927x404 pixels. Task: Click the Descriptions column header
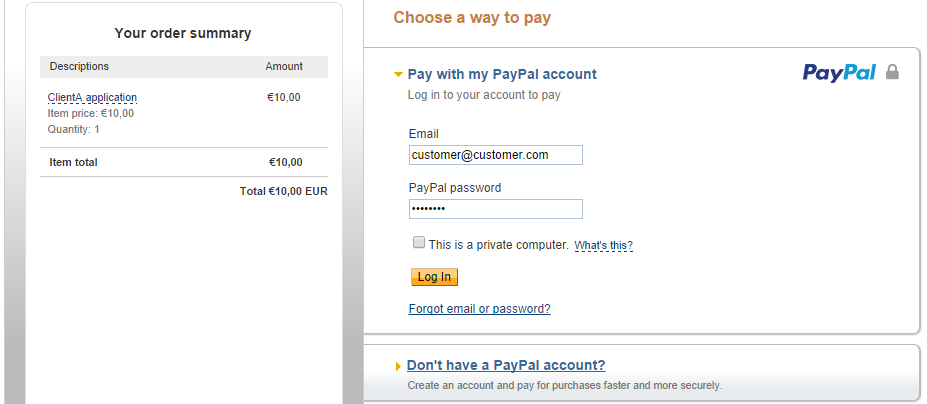point(79,66)
